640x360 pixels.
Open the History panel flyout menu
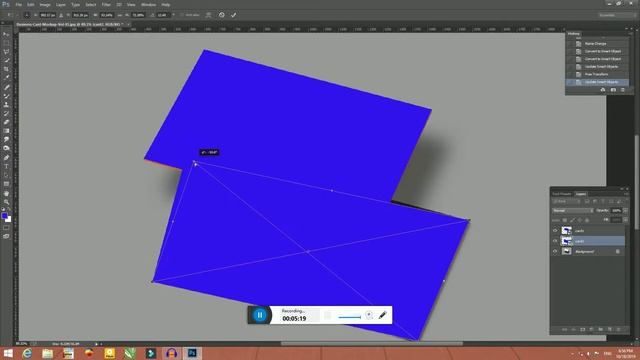630,34
